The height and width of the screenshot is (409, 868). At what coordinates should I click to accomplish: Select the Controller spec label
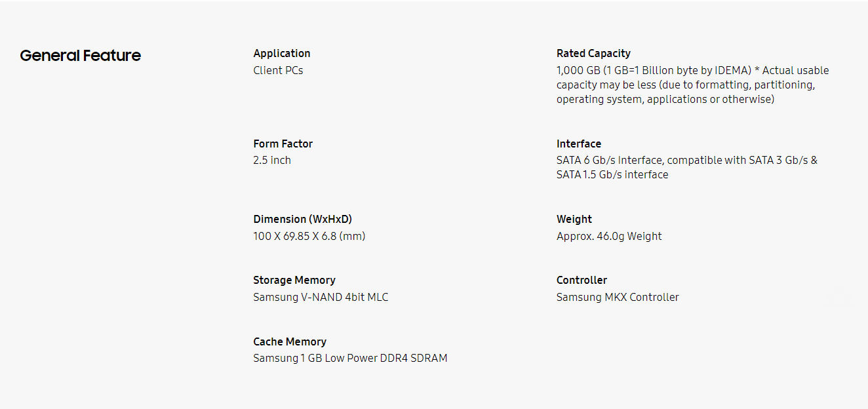click(x=582, y=280)
